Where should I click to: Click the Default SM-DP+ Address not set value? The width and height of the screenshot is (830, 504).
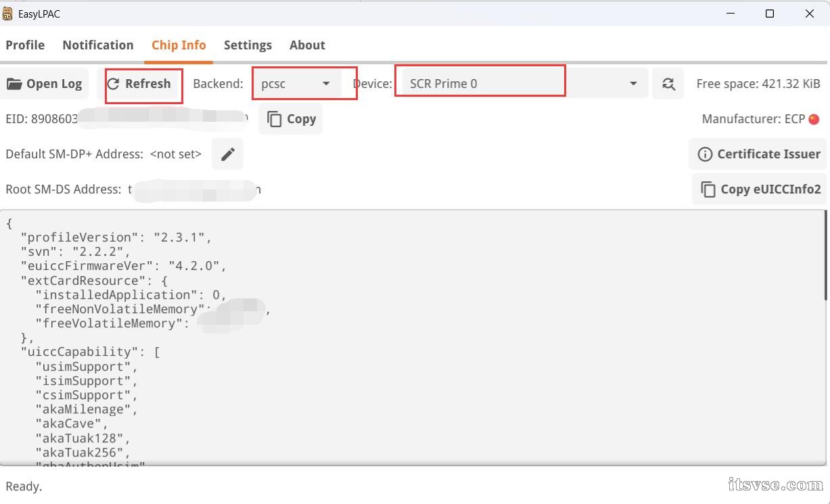tap(175, 154)
